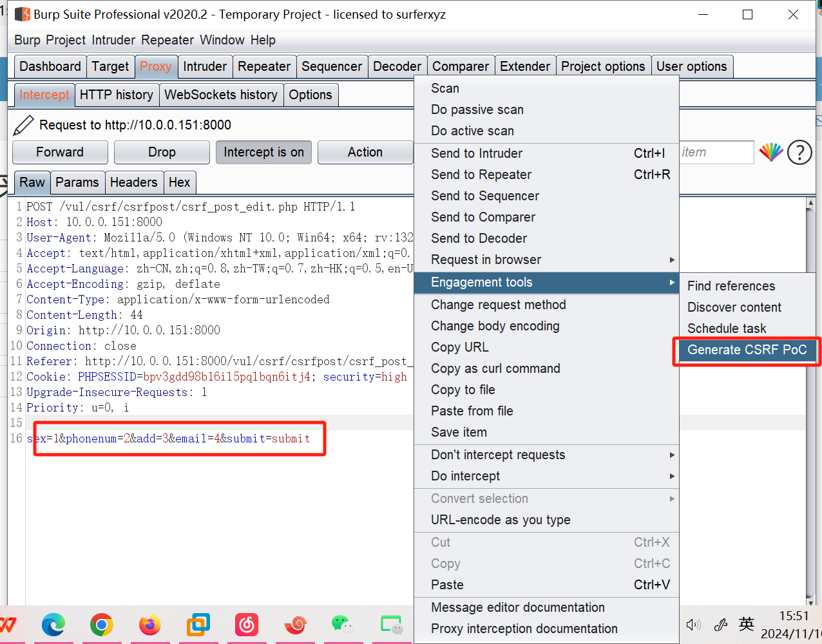Select Find references in submenu
Screen dimensions: 822x644
(747, 286)
